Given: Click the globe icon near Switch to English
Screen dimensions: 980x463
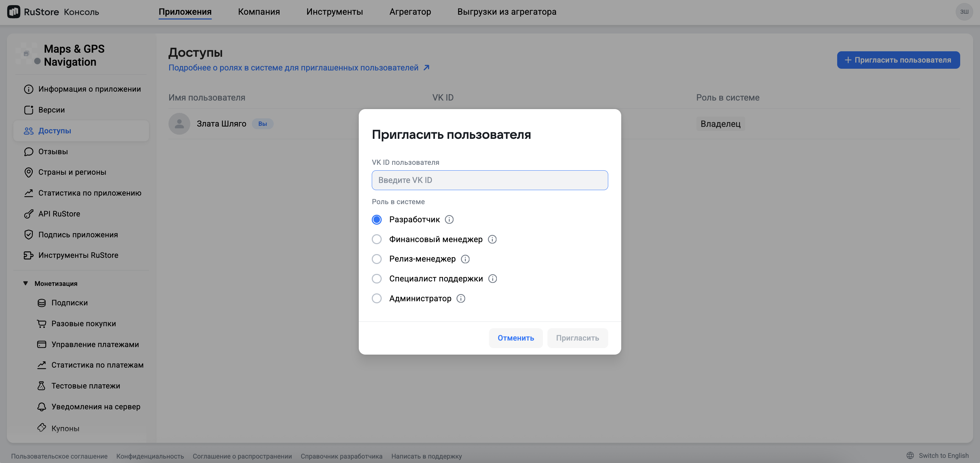Looking at the screenshot, I should coord(910,455).
